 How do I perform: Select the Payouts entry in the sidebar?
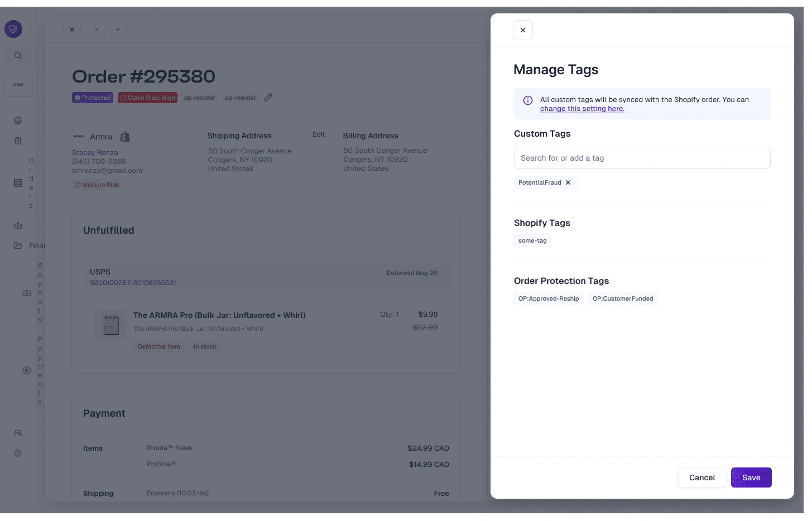tap(39, 292)
